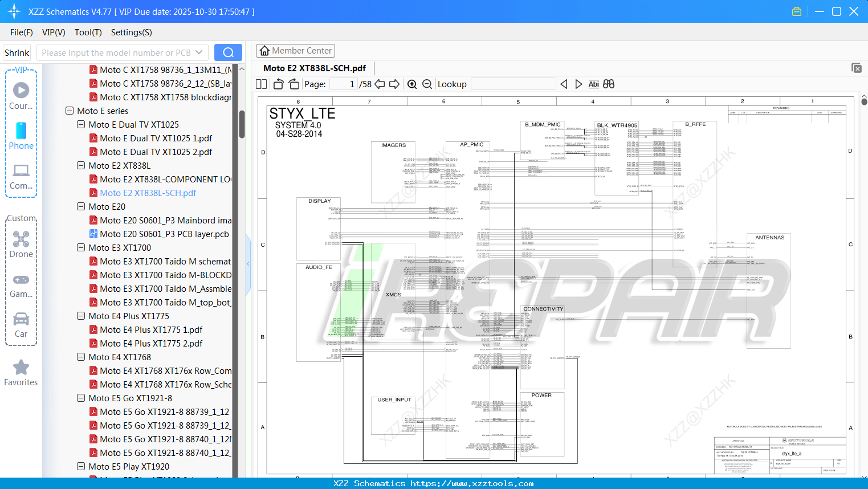Image resolution: width=868 pixels, height=489 pixels.
Task: Zoom in on the schematic
Action: (412, 84)
